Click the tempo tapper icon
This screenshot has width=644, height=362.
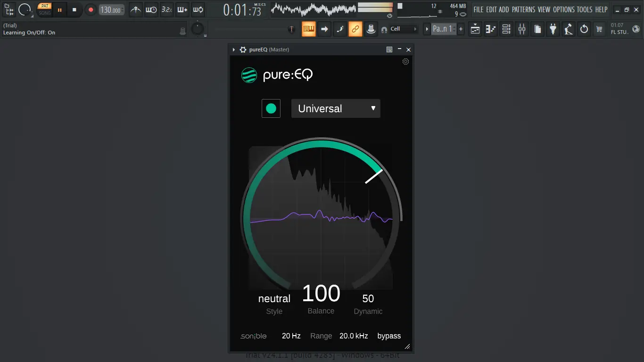(569, 29)
